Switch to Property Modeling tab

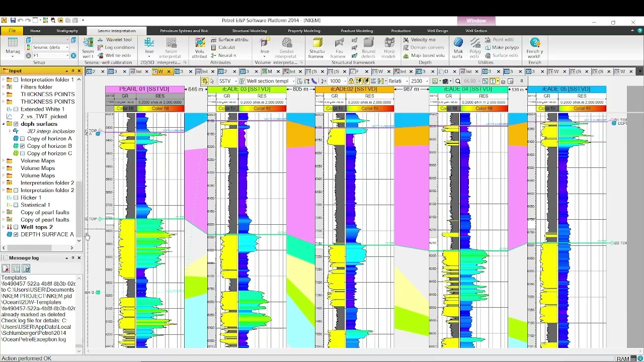tap(304, 31)
